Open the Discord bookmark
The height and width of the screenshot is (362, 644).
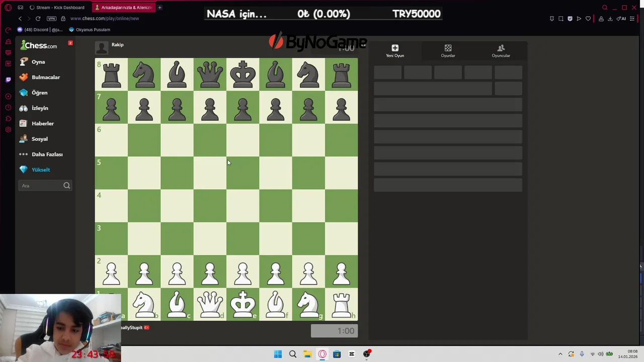click(40, 30)
